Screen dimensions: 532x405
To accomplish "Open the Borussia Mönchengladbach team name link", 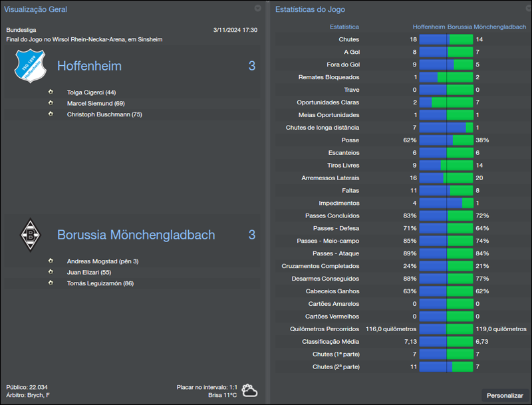I will coord(136,235).
